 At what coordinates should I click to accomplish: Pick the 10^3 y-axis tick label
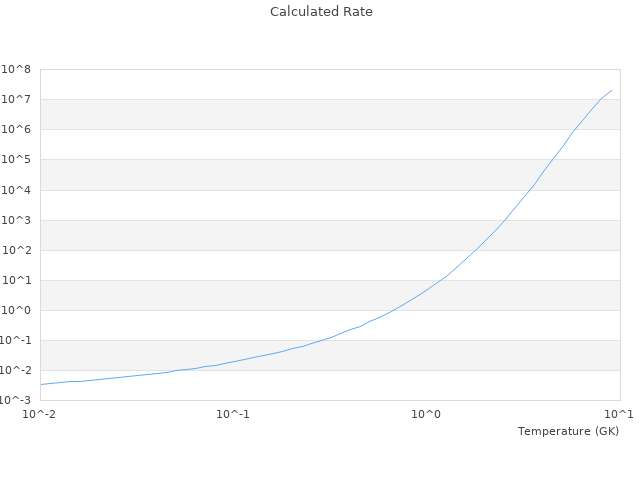(x=17, y=220)
